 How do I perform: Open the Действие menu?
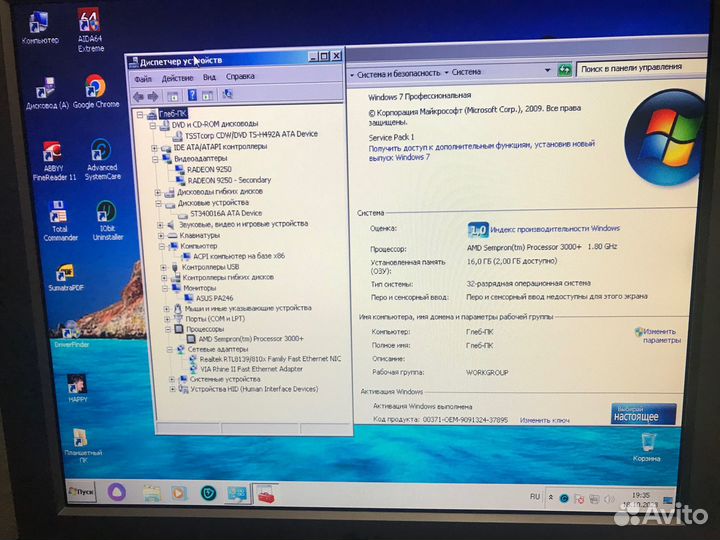tap(177, 78)
